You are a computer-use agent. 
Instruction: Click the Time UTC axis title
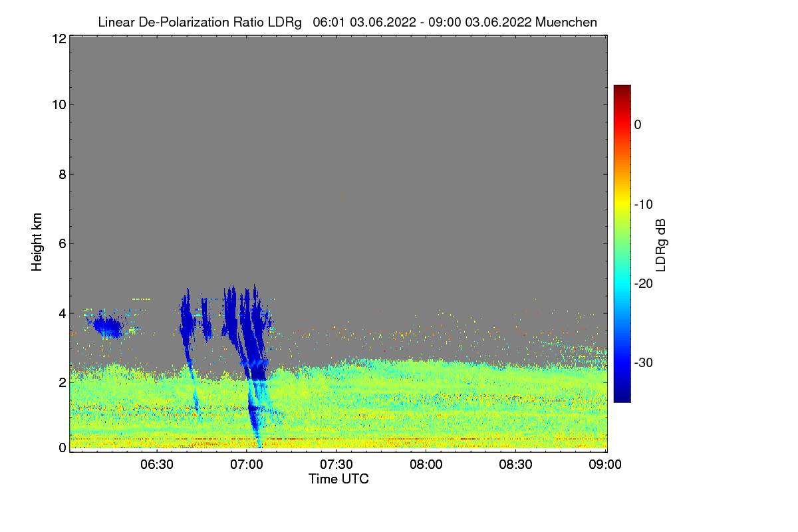[x=338, y=479]
